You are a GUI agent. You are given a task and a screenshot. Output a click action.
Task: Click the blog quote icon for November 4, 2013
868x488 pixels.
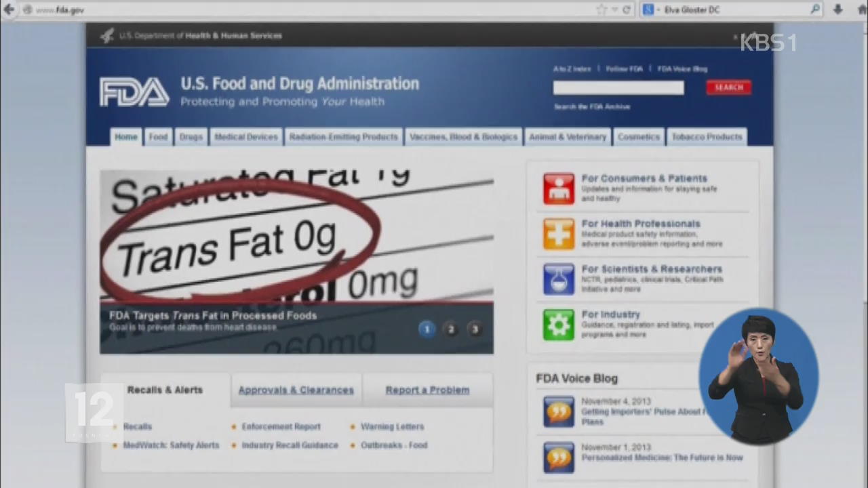coord(559,411)
